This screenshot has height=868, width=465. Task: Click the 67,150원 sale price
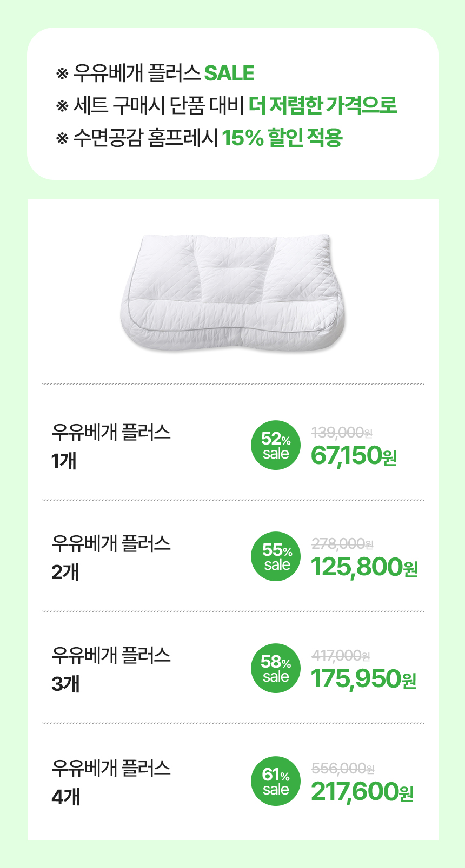tap(354, 456)
